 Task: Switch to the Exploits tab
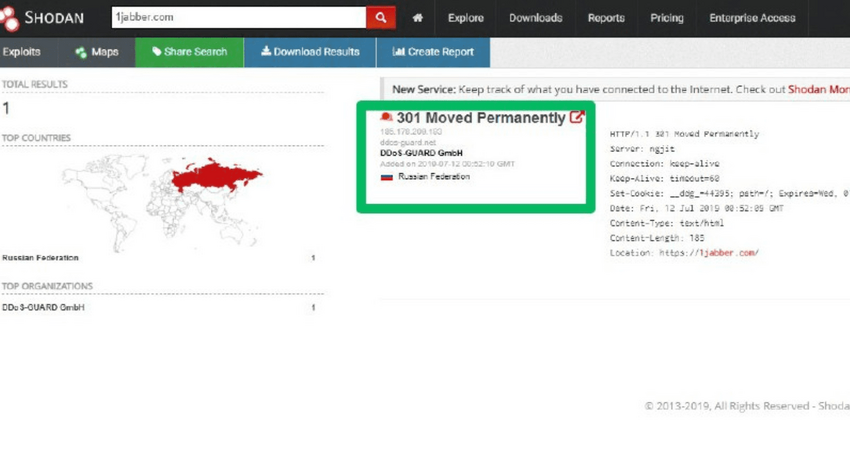pos(22,52)
